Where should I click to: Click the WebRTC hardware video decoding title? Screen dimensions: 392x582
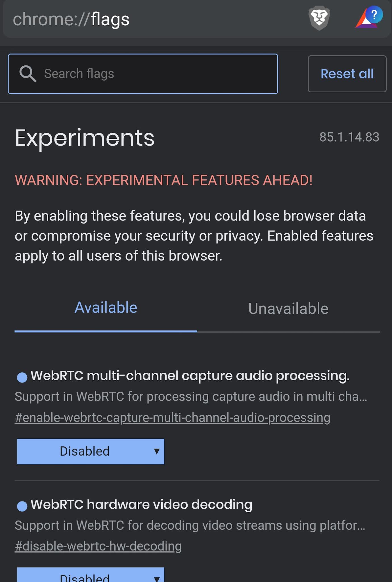click(x=141, y=504)
